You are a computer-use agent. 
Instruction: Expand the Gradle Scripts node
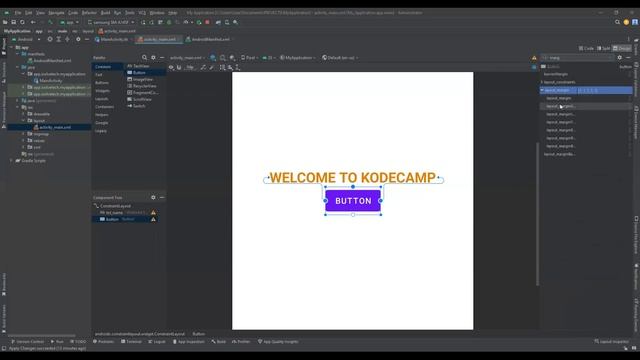(x=11, y=161)
